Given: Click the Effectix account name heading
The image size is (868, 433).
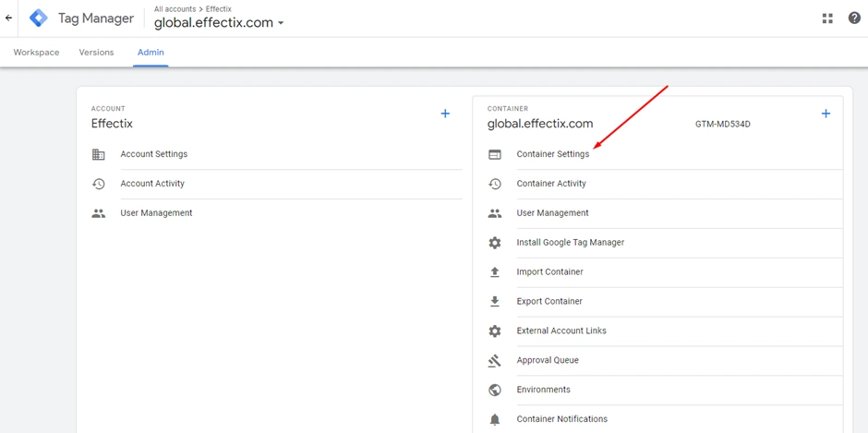Looking at the screenshot, I should (112, 124).
